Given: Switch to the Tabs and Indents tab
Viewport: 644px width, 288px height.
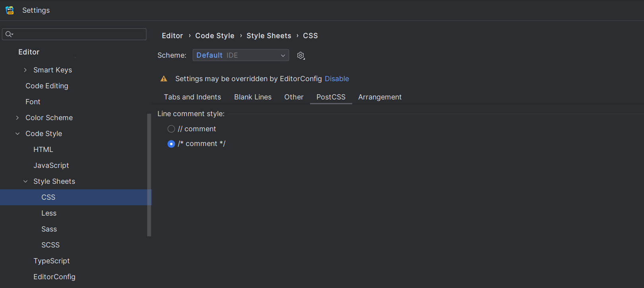Looking at the screenshot, I should [x=192, y=97].
